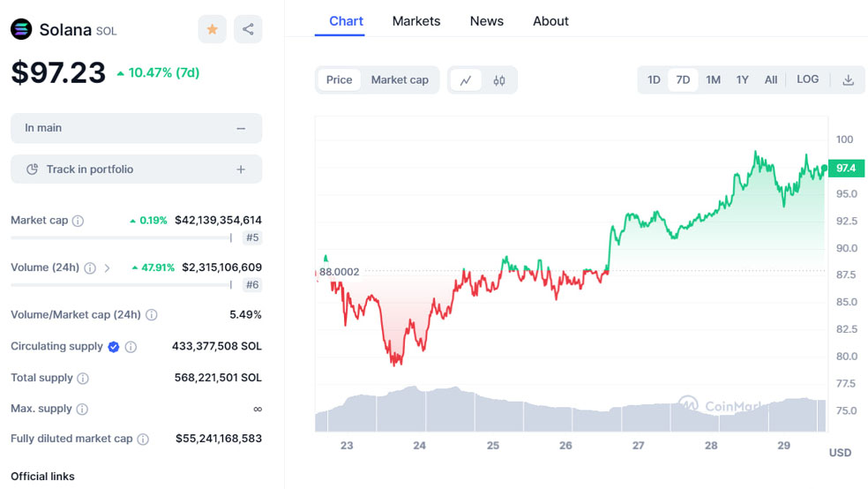The height and width of the screenshot is (489, 868).
Task: Click the $55,241,168,583 fully diluted value
Action: point(219,438)
